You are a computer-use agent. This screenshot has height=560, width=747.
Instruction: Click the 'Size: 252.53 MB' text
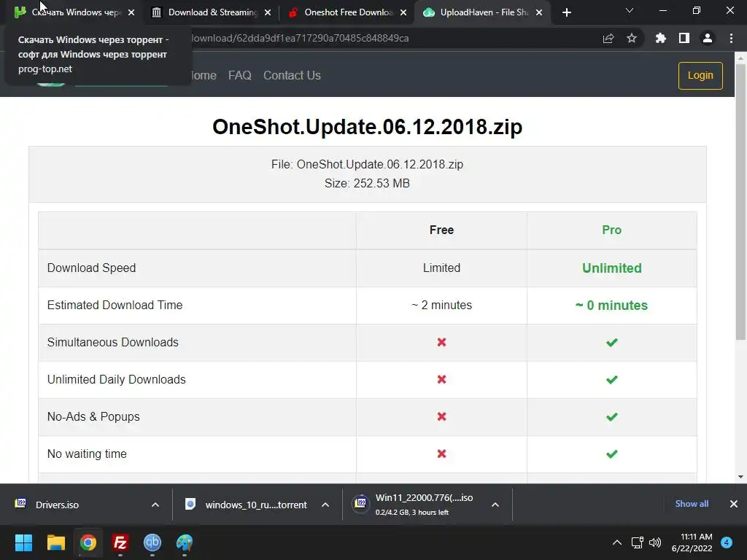point(368,183)
